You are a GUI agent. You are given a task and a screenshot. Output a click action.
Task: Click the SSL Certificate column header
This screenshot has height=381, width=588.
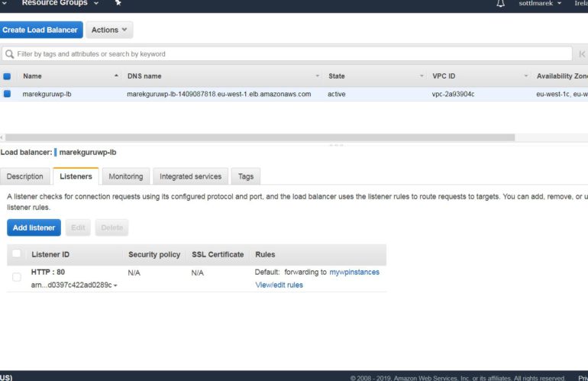click(x=218, y=254)
